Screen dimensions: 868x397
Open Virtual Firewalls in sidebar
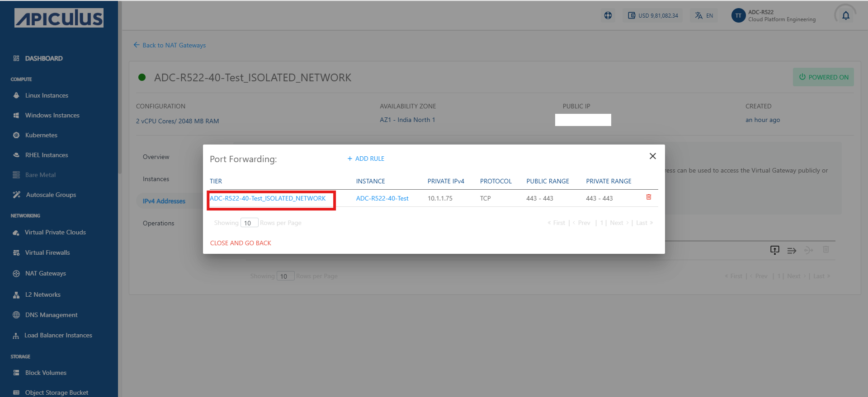point(47,253)
